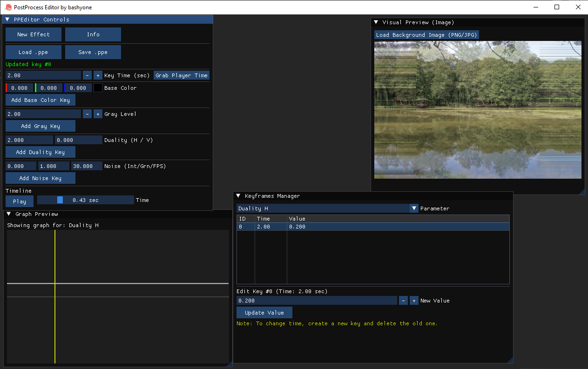588x369 pixels.
Task: Open the Base Color swatch picker
Action: tap(98, 88)
